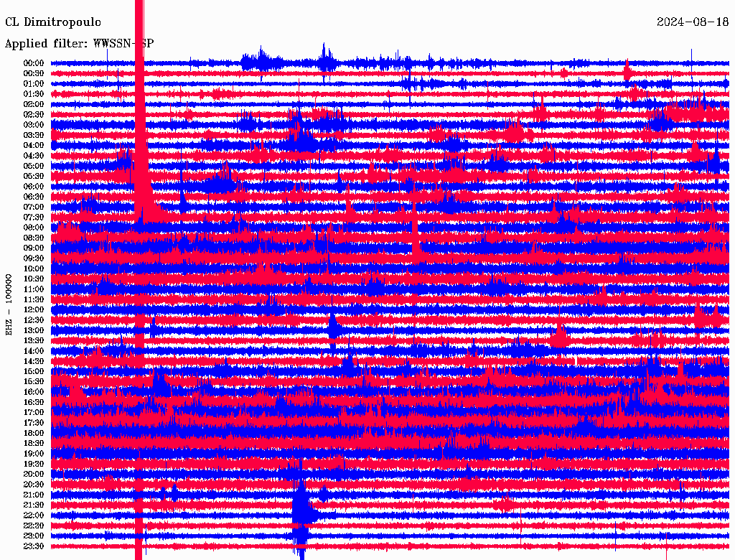Click the 'Applied filter: WWSSN-SP' text

tap(79, 44)
